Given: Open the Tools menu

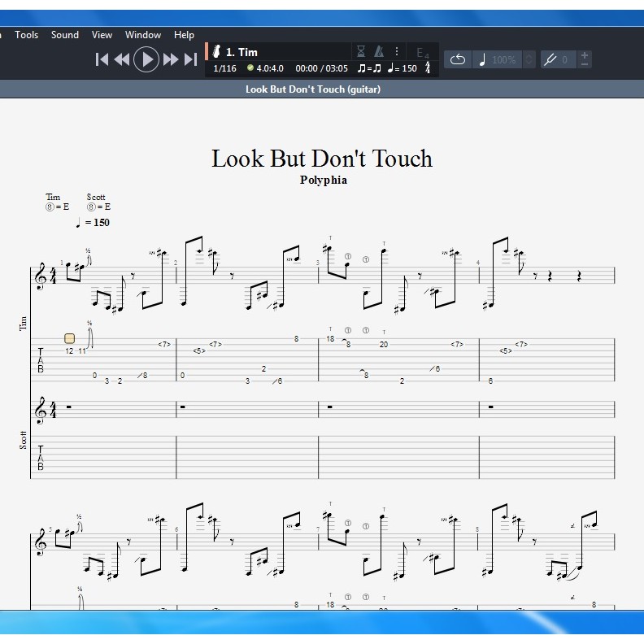Looking at the screenshot, I should (26, 35).
